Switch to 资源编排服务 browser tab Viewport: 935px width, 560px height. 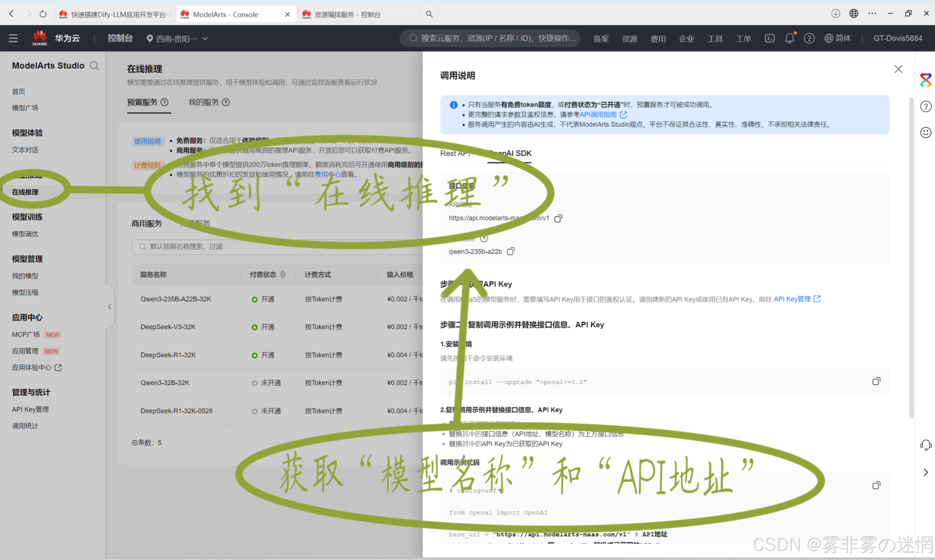coord(358,14)
